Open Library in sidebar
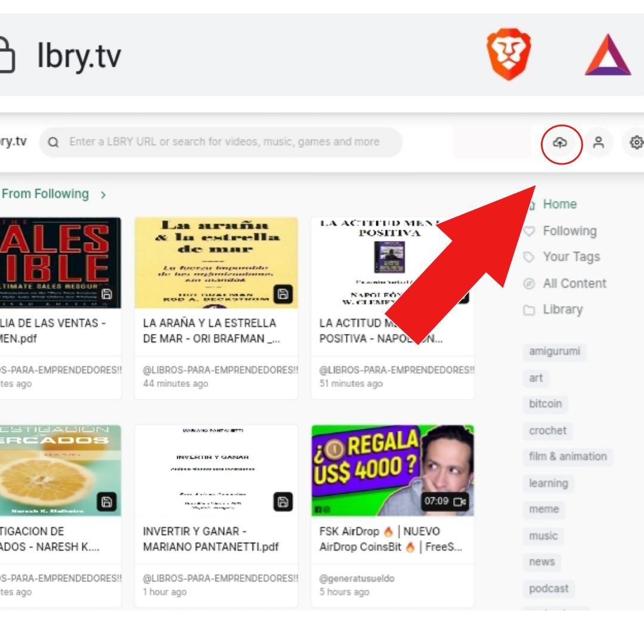The width and height of the screenshot is (644, 644). [563, 309]
